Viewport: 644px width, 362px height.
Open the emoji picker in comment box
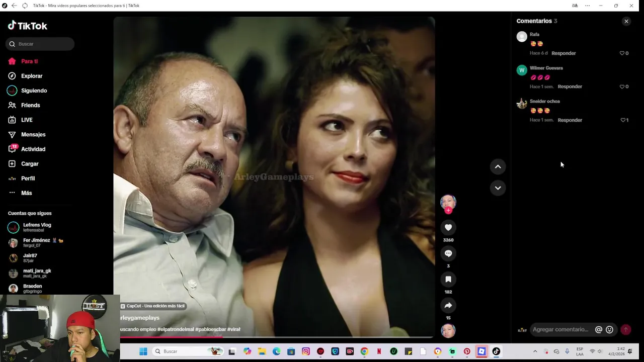click(x=609, y=330)
